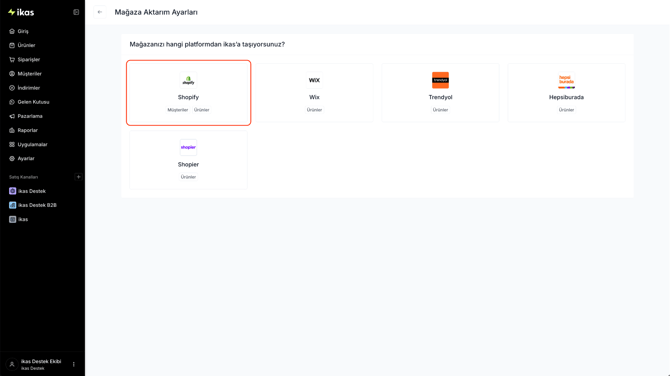Click the Shopier logo
This screenshot has width=670, height=376.
click(x=188, y=147)
